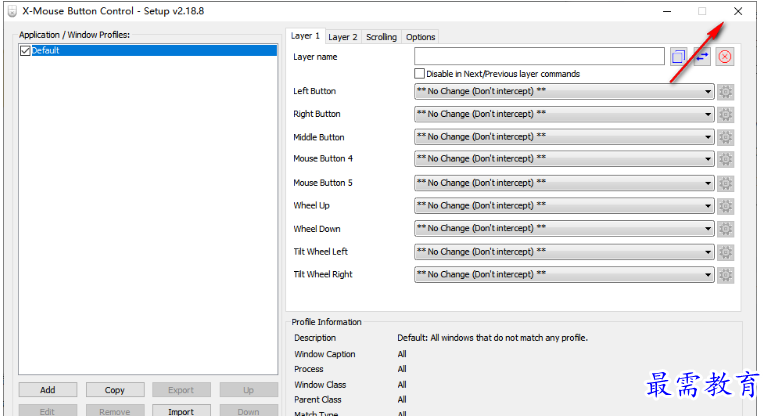Enable Disable in Next/Previous layer commands
The height and width of the screenshot is (416, 768).
pos(419,73)
